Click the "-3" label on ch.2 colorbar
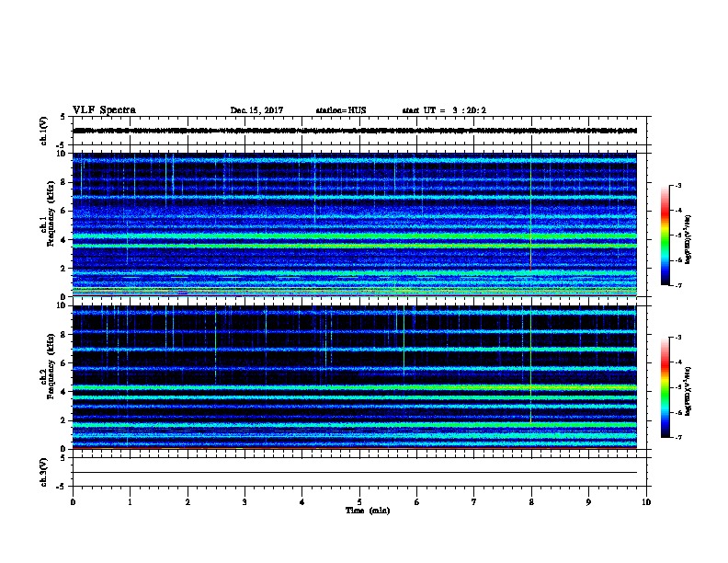The width and height of the screenshot is (728, 563). tap(677, 338)
